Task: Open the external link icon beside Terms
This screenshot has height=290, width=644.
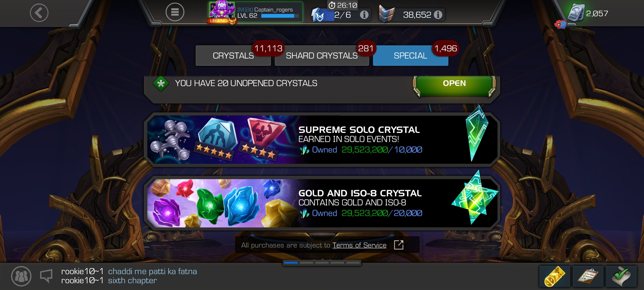Action: pyautogui.click(x=399, y=245)
